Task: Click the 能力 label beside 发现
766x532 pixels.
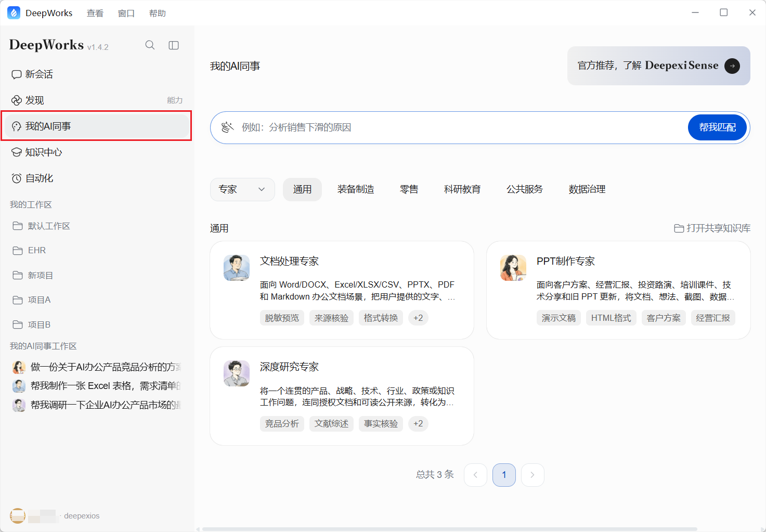Action: tap(175, 100)
